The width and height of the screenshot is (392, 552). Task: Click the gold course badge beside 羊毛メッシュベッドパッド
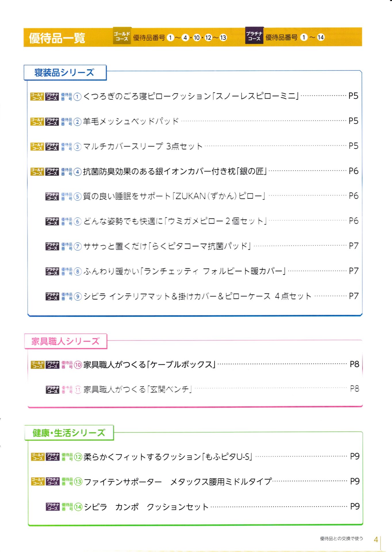tap(37, 122)
